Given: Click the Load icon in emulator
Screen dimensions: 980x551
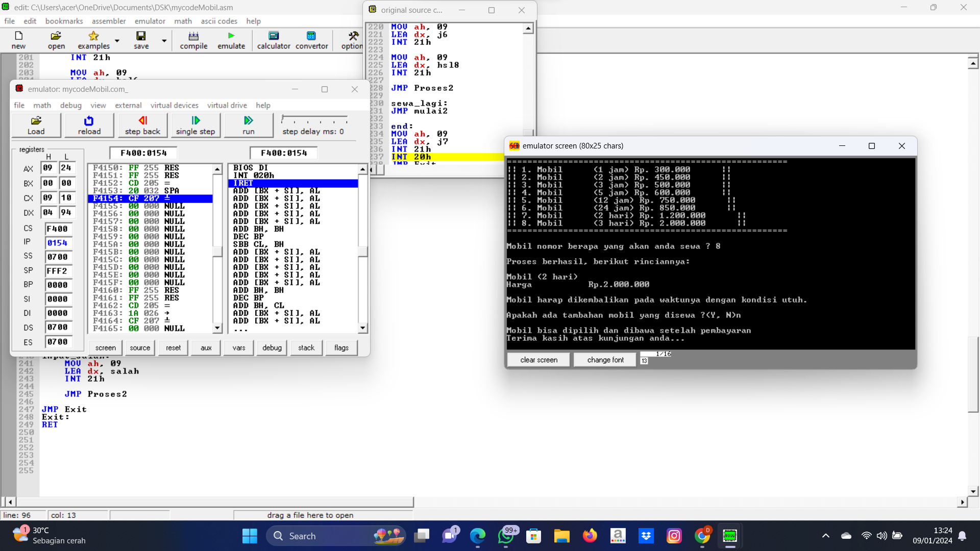Looking at the screenshot, I should click(36, 125).
